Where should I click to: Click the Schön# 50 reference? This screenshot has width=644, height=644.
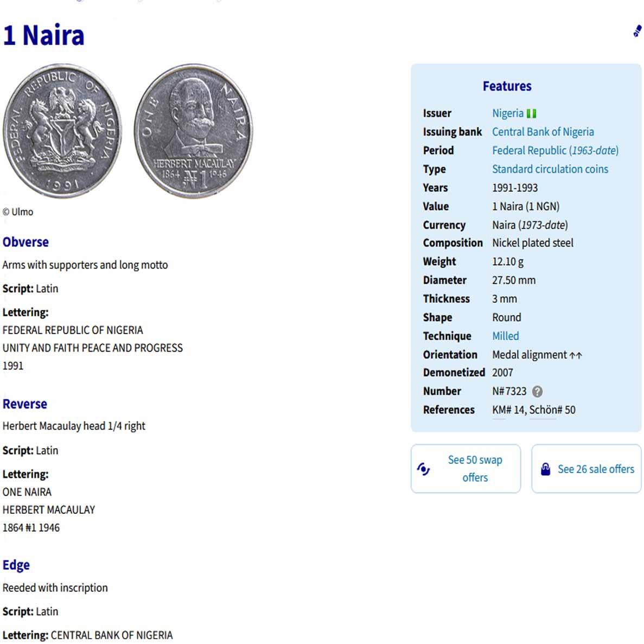pos(552,410)
